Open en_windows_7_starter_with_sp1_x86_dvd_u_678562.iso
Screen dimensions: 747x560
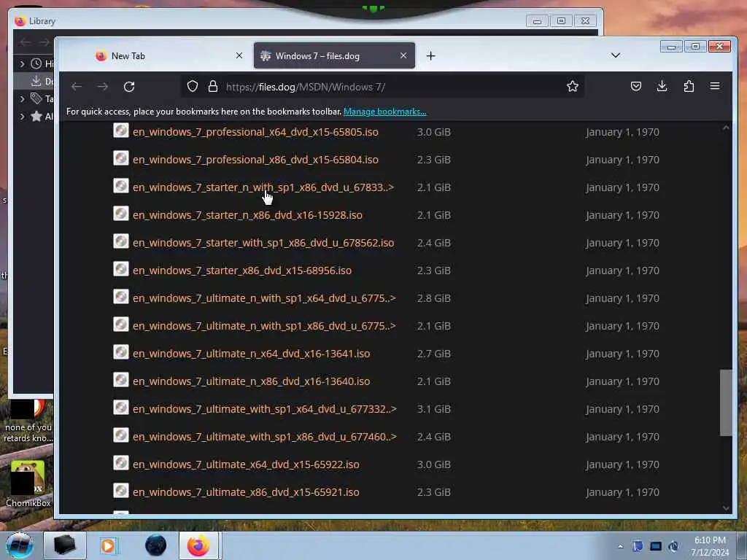tap(263, 242)
